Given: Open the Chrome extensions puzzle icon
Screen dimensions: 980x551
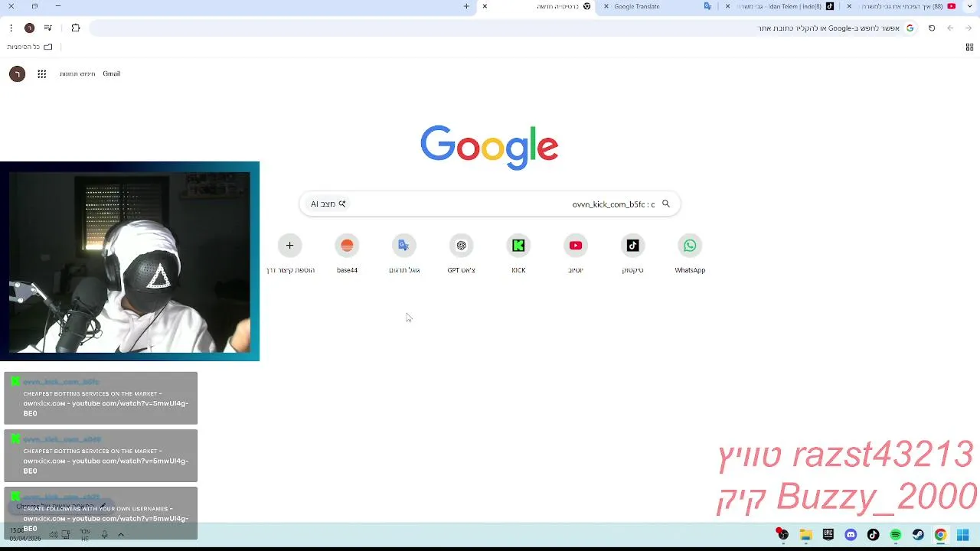Looking at the screenshot, I should tap(76, 28).
